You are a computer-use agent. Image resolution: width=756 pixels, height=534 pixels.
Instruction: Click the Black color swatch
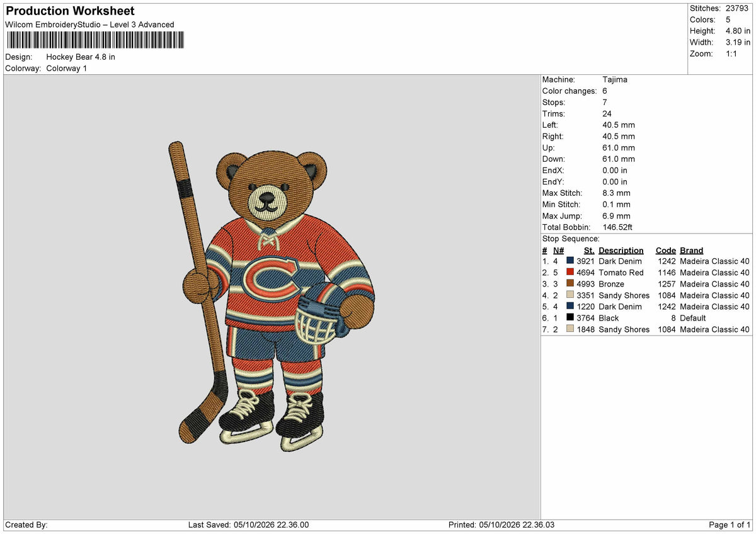(x=570, y=317)
